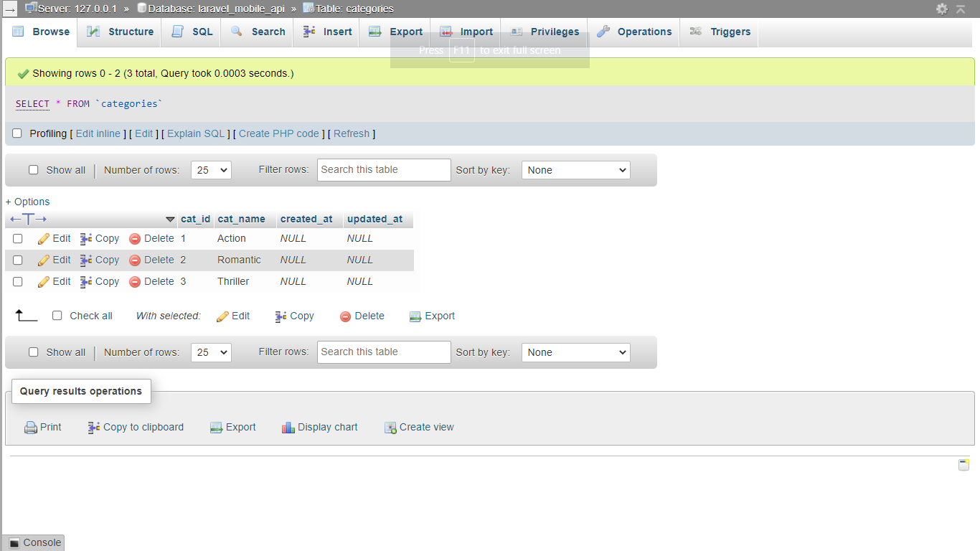The image size is (980, 551).
Task: Click the navigation panel arrow icon at top left
Action: (10, 9)
